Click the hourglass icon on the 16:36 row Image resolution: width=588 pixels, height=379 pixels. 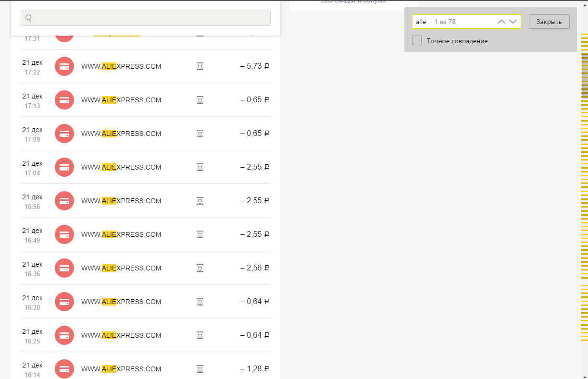point(200,268)
